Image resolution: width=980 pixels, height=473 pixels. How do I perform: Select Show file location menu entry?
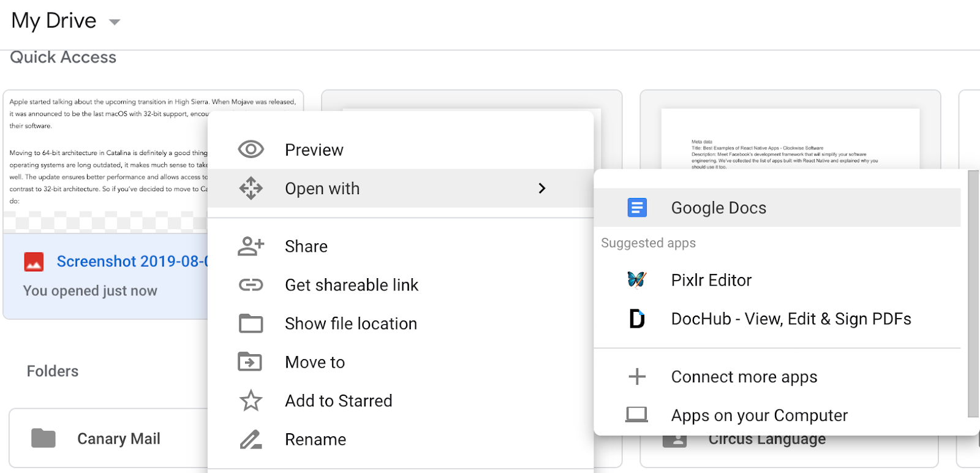coord(350,324)
